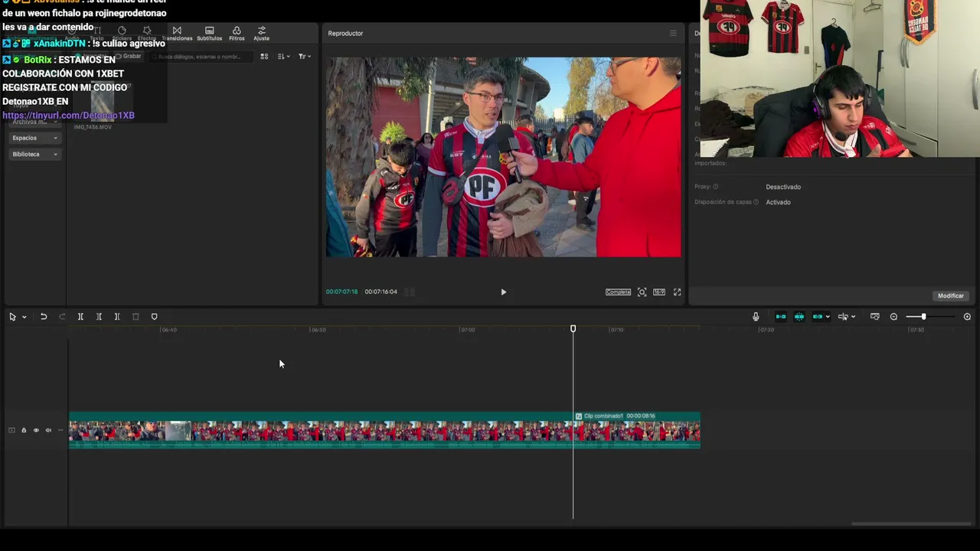This screenshot has width=980, height=551.
Task: Click the Modificar button
Action: click(951, 295)
